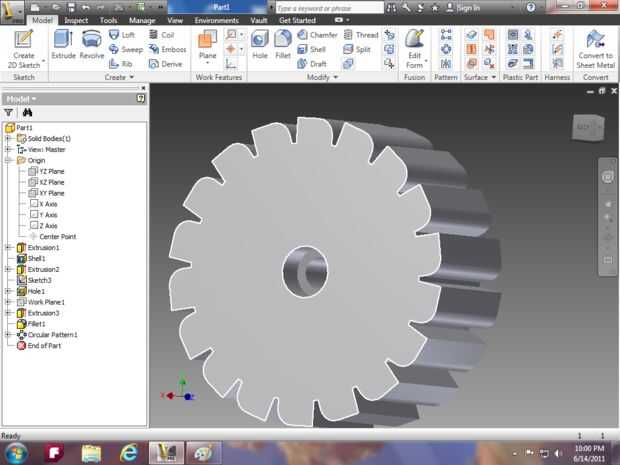Click the volume icon in tray
Viewport: 620px width, 465px height.
[559, 453]
